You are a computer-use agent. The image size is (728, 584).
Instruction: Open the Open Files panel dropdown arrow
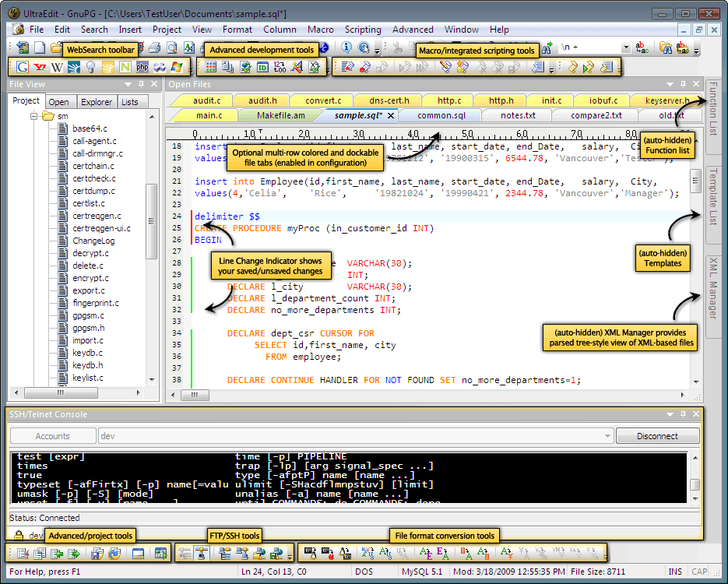670,84
